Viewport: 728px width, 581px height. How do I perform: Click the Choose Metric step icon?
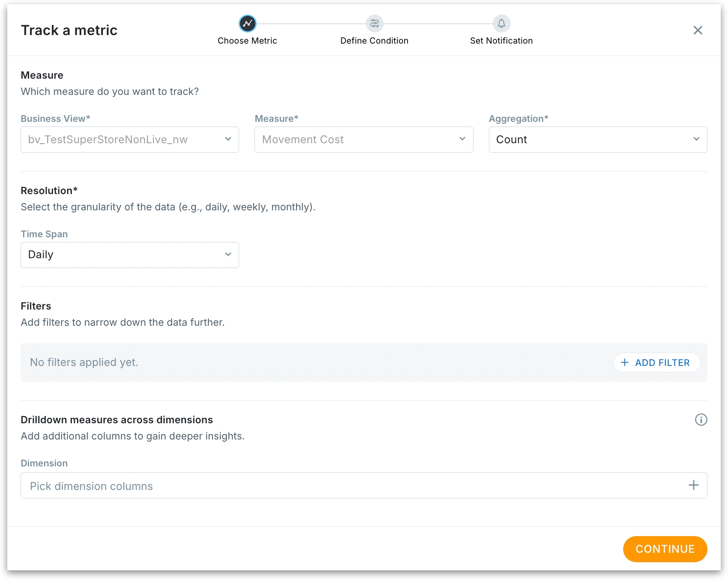(x=247, y=24)
